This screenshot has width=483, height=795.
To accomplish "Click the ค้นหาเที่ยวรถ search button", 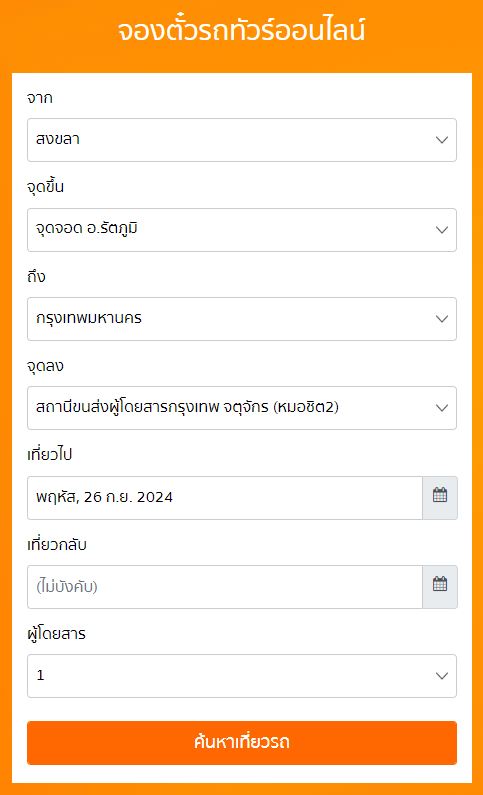I will coord(242,743).
